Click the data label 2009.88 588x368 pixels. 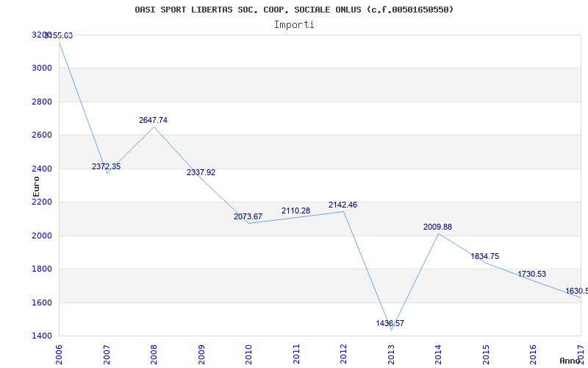[437, 227]
